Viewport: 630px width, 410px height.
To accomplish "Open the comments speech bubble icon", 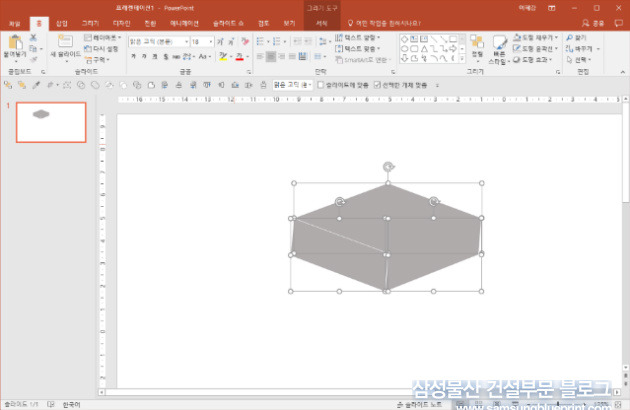I will (618, 24).
